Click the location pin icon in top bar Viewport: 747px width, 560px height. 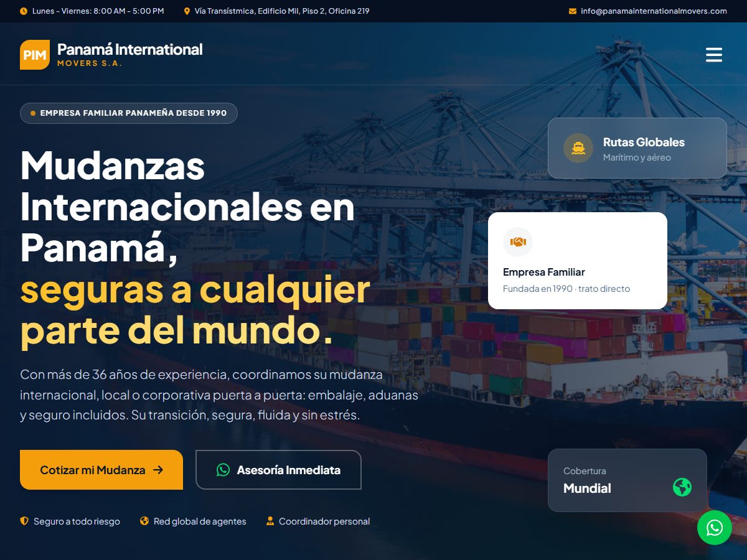tap(187, 11)
